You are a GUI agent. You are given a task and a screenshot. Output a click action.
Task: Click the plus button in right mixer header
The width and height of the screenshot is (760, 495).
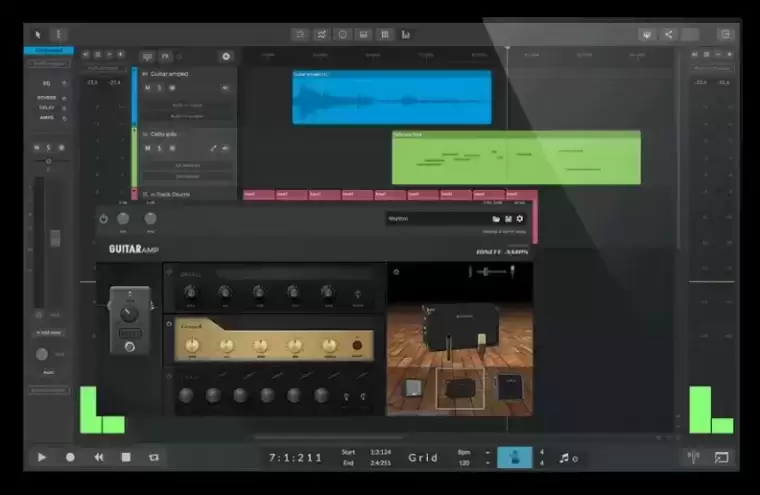729,55
